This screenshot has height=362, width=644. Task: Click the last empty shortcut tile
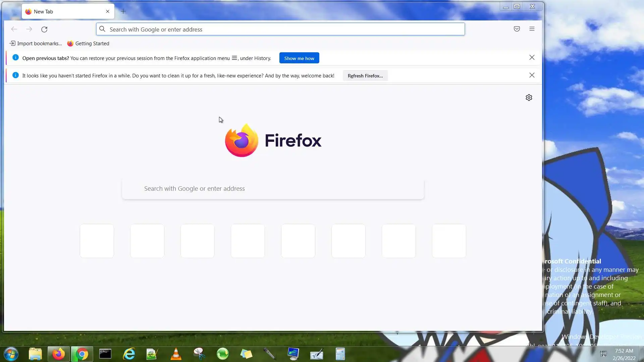tap(449, 241)
